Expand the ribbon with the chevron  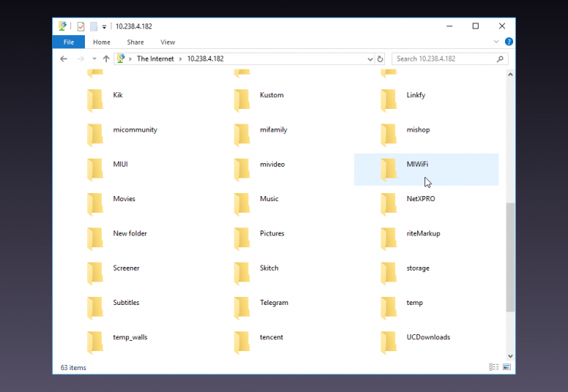(x=497, y=42)
